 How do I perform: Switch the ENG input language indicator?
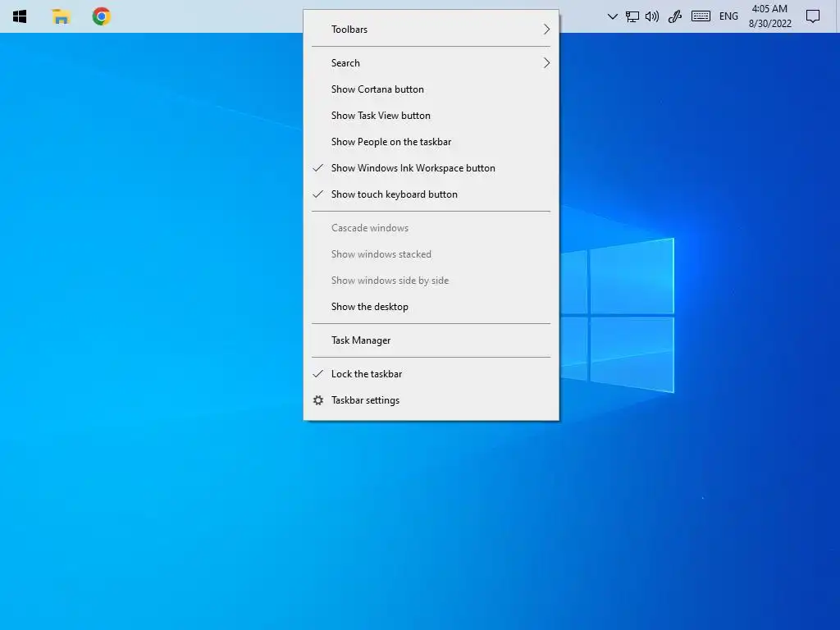[x=728, y=16]
